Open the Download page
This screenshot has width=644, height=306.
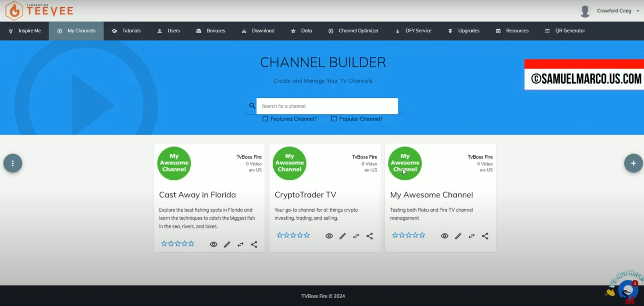258,31
